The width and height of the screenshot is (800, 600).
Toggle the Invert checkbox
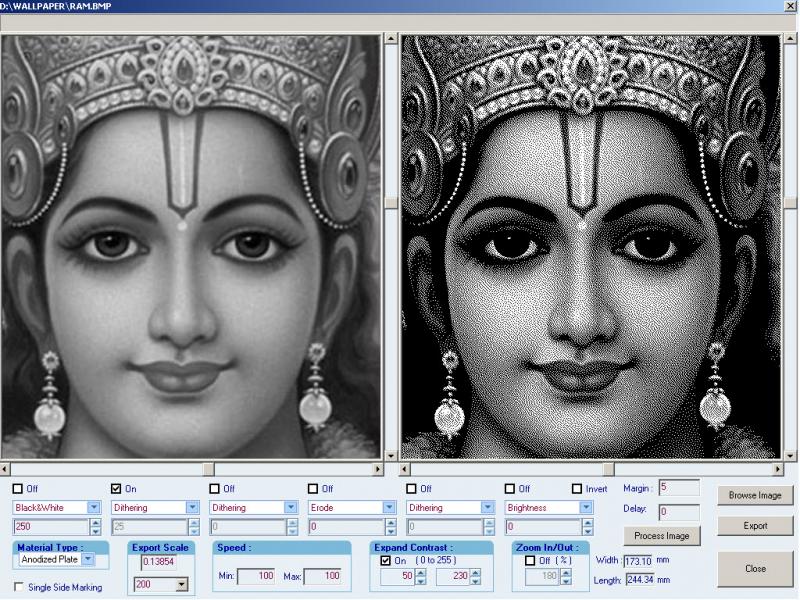click(577, 489)
